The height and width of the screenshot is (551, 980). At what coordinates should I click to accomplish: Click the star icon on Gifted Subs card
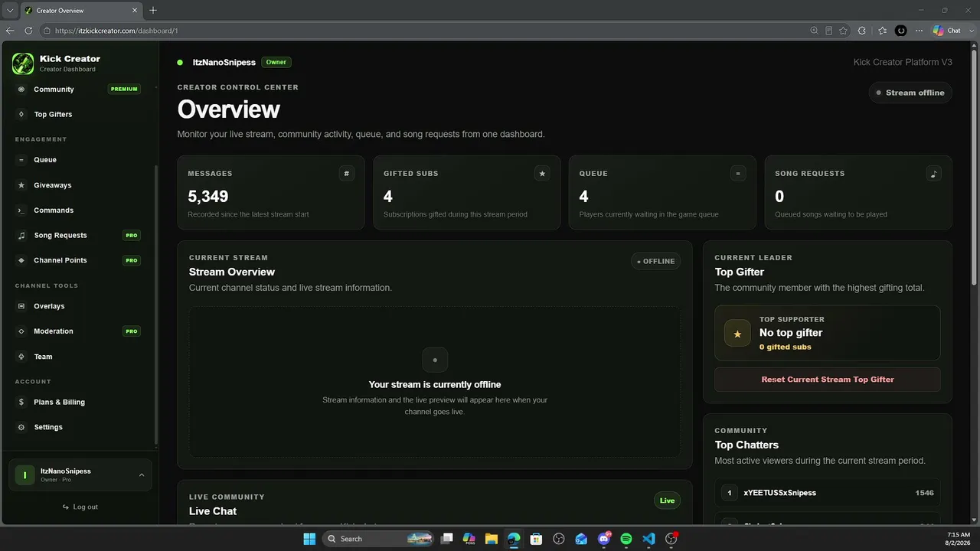click(x=542, y=174)
